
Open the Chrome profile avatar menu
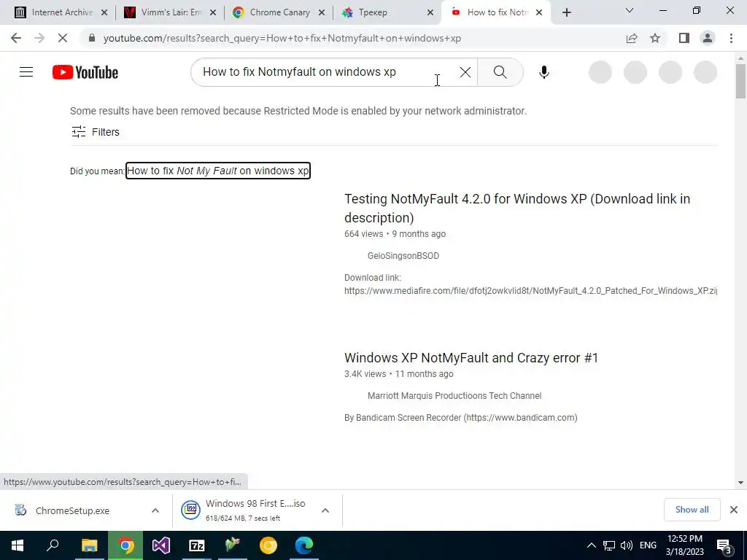[x=708, y=38]
